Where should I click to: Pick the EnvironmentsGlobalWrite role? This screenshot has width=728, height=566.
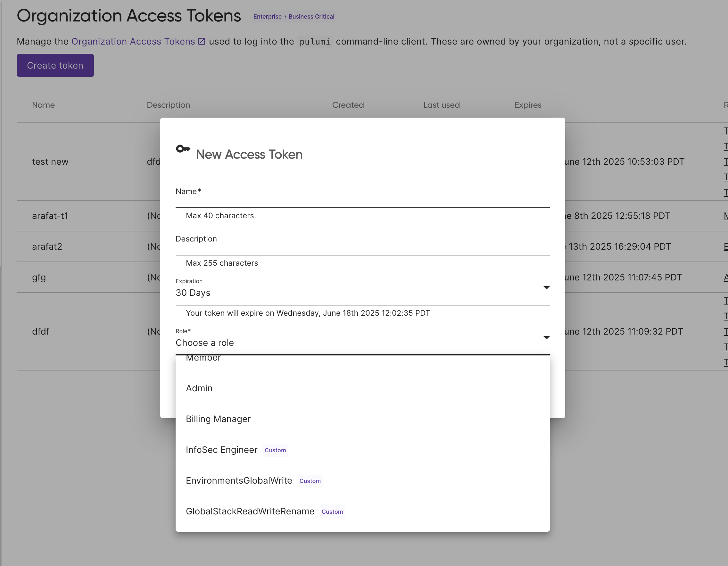point(239,481)
